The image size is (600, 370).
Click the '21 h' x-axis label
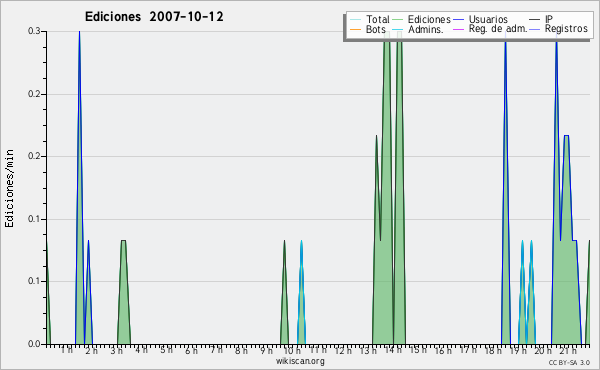[568, 350]
